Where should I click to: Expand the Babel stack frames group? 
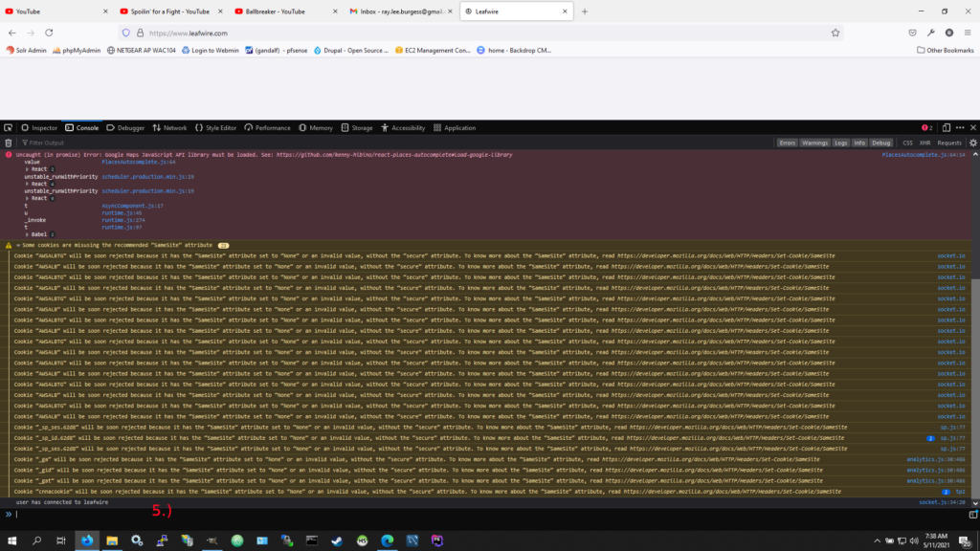27,235
